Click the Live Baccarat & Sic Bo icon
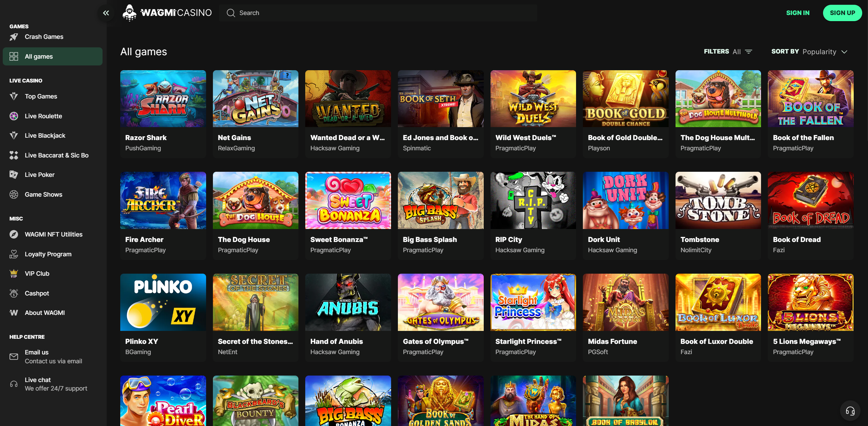868x426 pixels. click(x=14, y=155)
